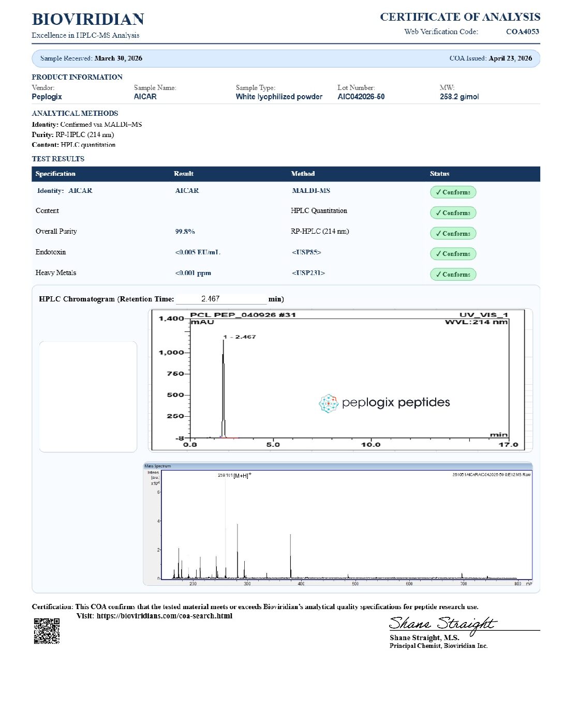563x728 pixels.
Task: Click the WVL:214 nm chart label
Action: [x=477, y=322]
